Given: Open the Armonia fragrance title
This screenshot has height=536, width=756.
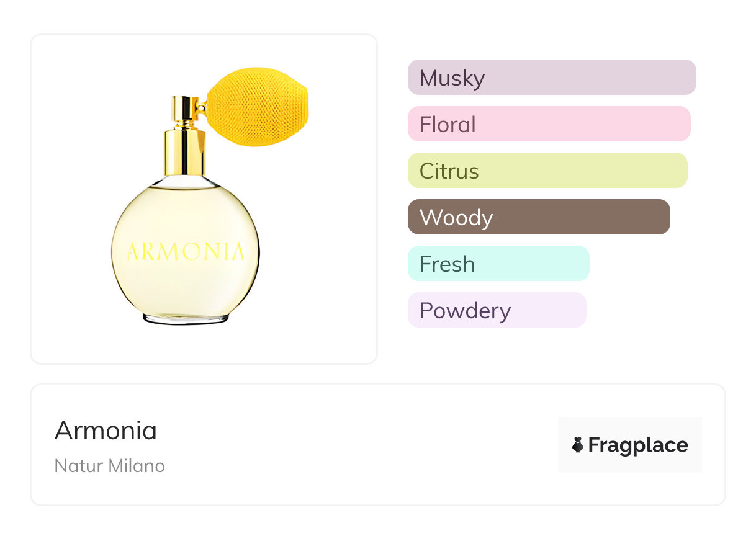Looking at the screenshot, I should [x=106, y=431].
